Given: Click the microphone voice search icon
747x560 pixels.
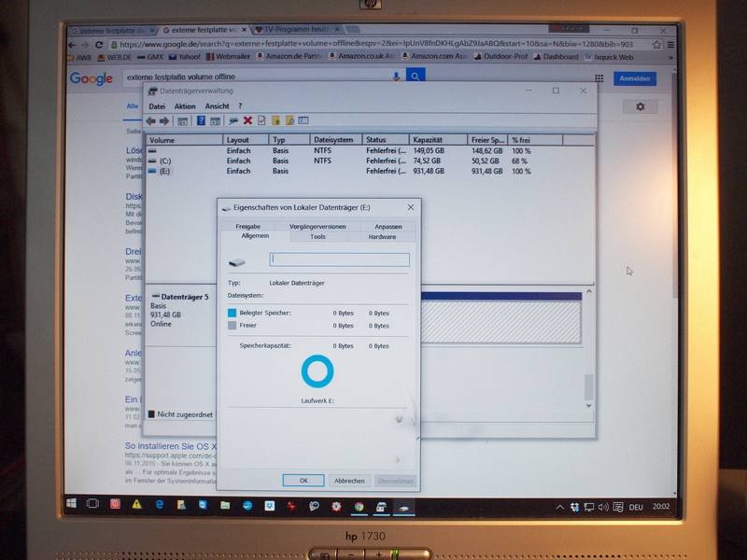Looking at the screenshot, I should pyautogui.click(x=397, y=77).
